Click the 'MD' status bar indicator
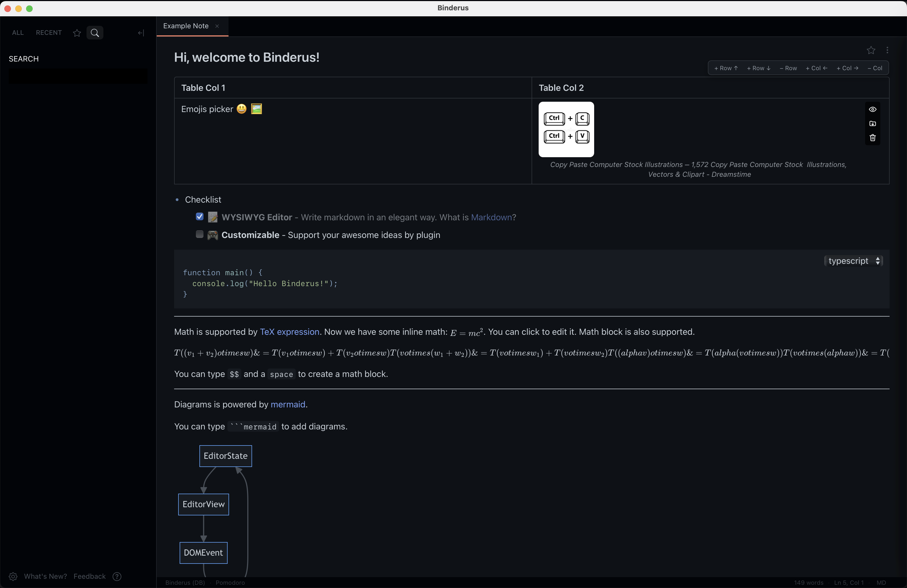This screenshot has width=907, height=588. [881, 583]
